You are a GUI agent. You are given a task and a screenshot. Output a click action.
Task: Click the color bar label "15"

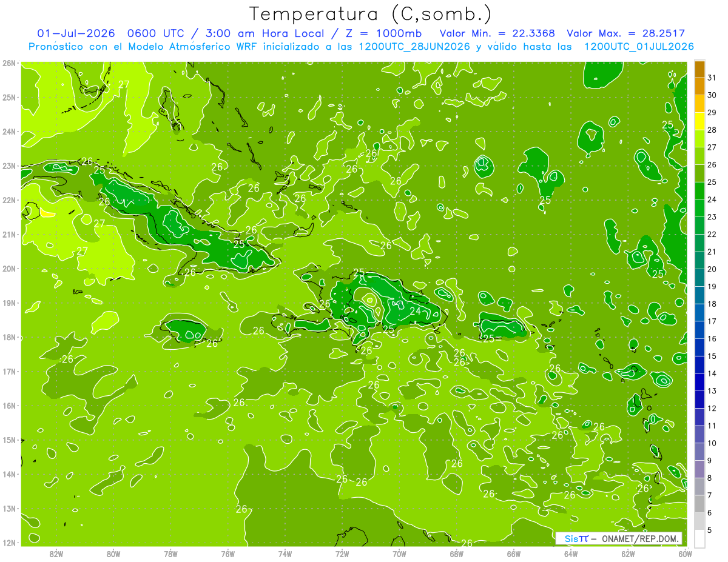[x=712, y=356]
